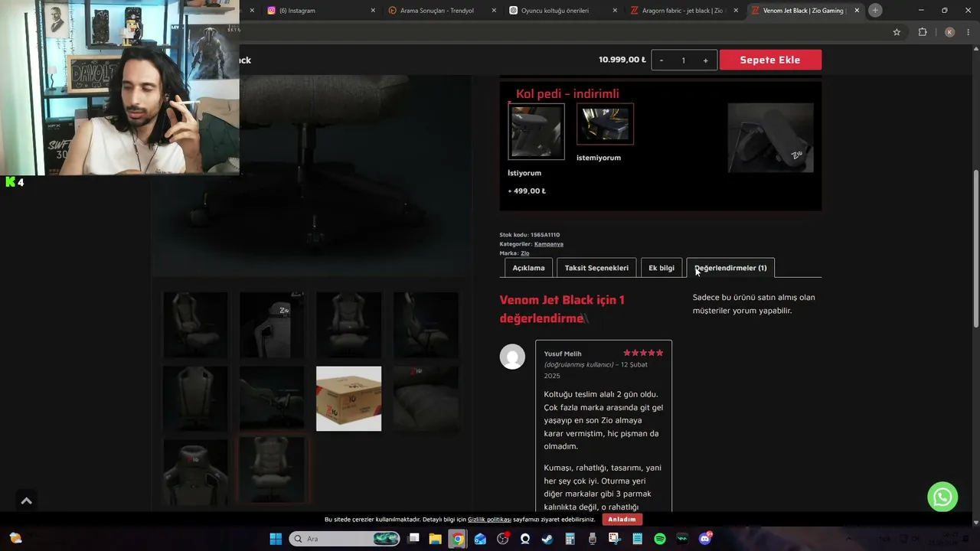The width and height of the screenshot is (980, 551).
Task: Open the Chrome extensions puzzle icon
Action: point(923,32)
